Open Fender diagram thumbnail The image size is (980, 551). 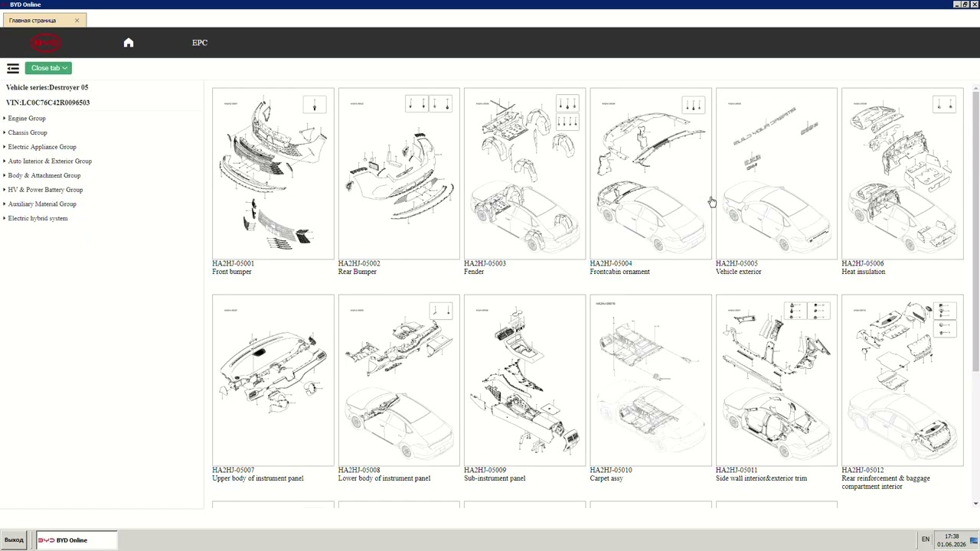click(524, 174)
